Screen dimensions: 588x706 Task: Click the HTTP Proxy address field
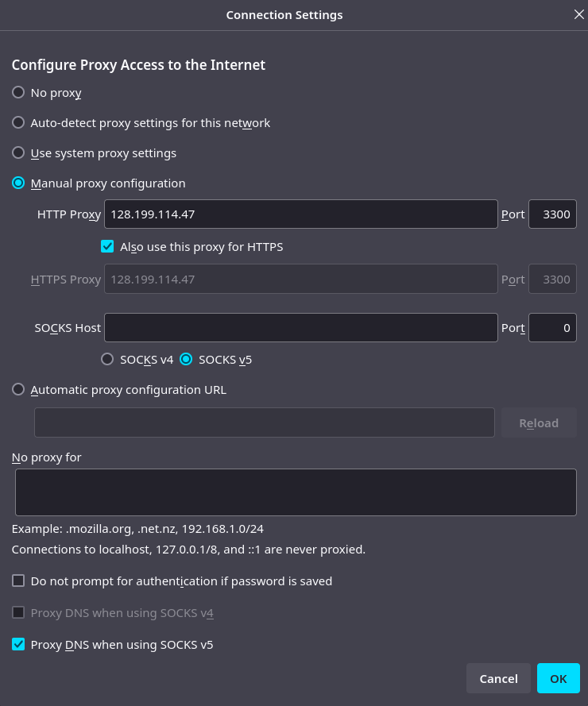point(301,214)
